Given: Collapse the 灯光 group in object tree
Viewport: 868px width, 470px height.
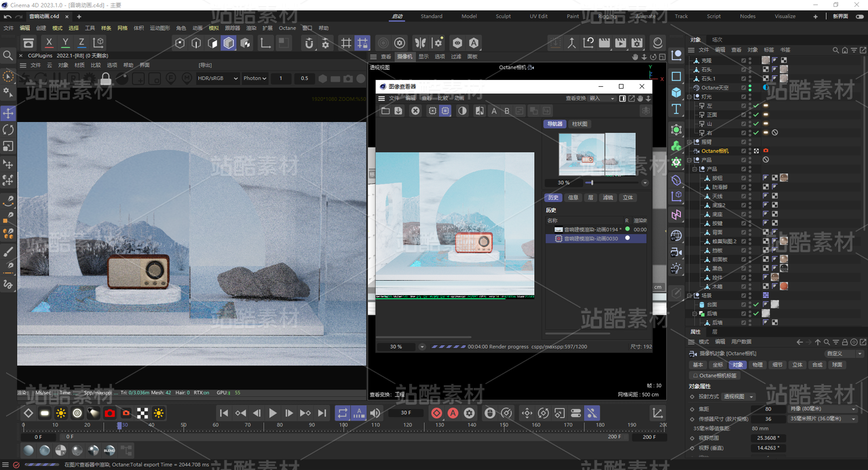Looking at the screenshot, I should [x=690, y=97].
